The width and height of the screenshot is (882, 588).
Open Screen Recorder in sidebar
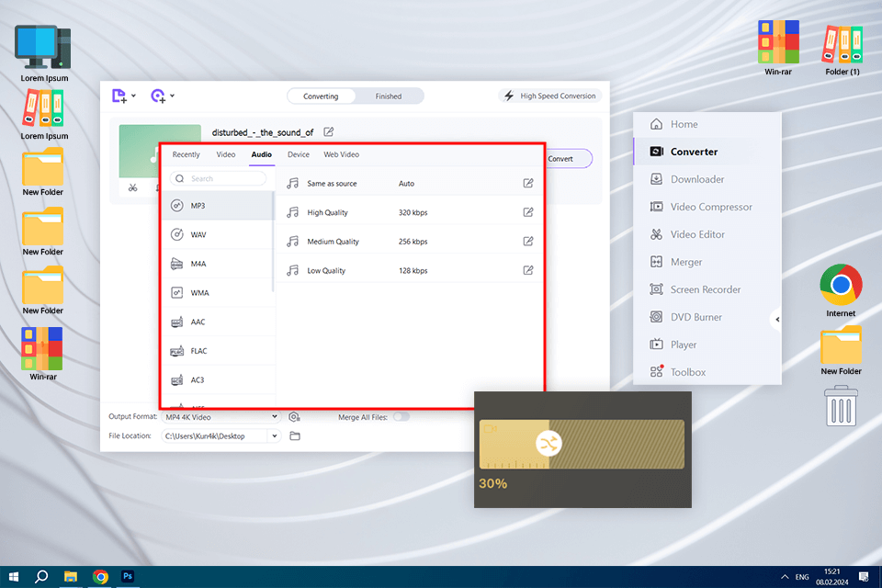707,289
